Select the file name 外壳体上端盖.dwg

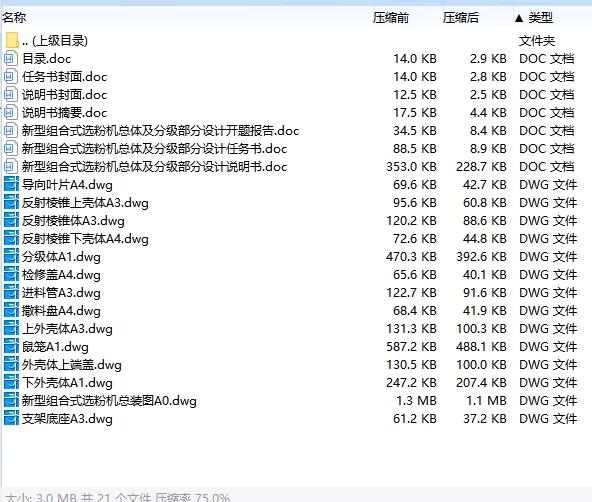pos(72,365)
